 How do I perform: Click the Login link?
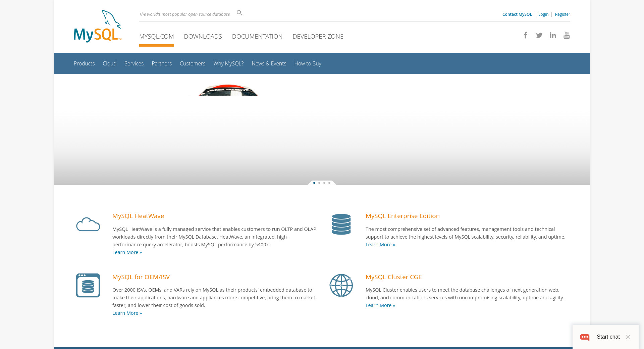[x=543, y=14]
